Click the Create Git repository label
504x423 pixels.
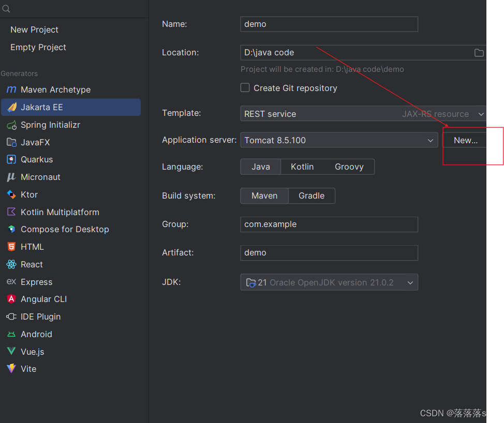(295, 88)
